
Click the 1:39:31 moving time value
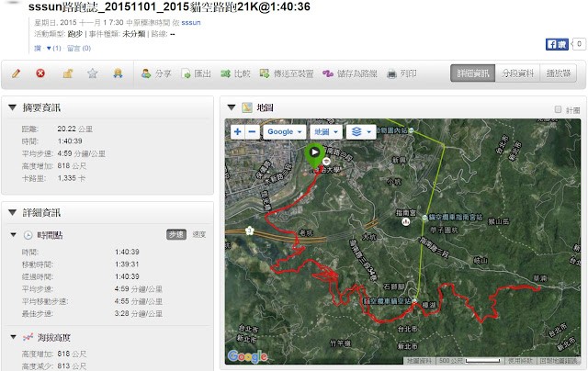127,264
